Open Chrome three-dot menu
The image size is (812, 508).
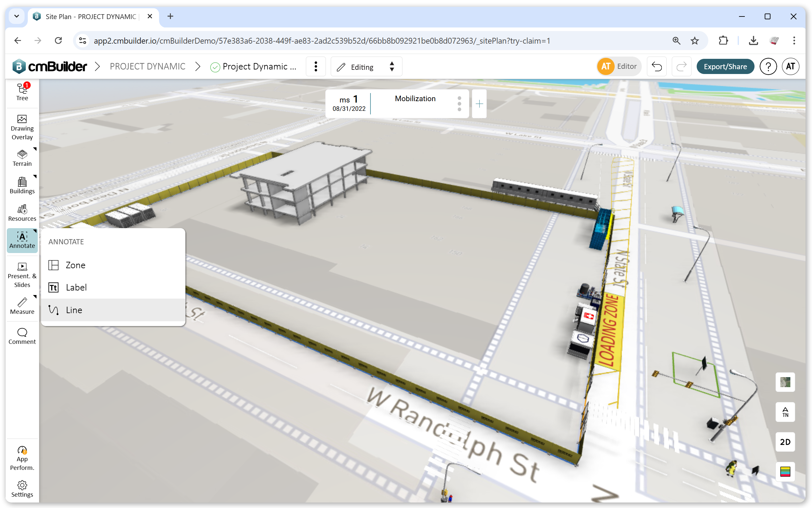794,41
